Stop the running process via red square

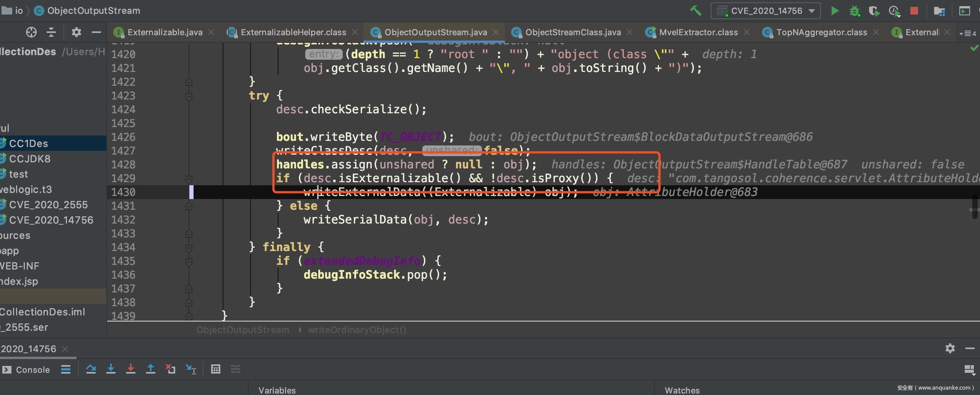point(914,11)
